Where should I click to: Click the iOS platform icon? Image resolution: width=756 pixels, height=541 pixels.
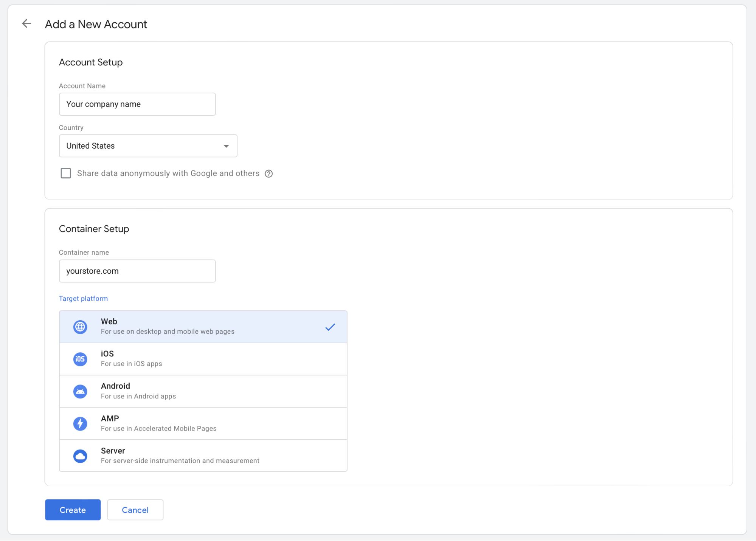click(x=80, y=359)
